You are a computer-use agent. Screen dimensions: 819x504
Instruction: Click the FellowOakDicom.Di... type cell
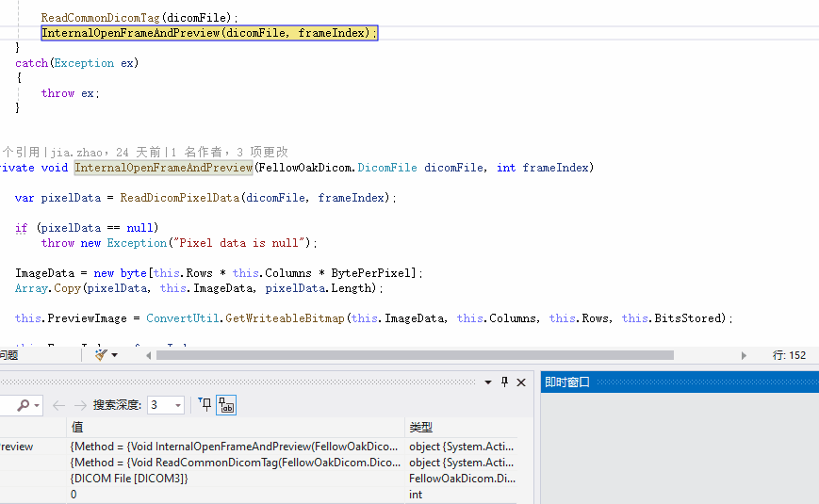[x=461, y=478]
